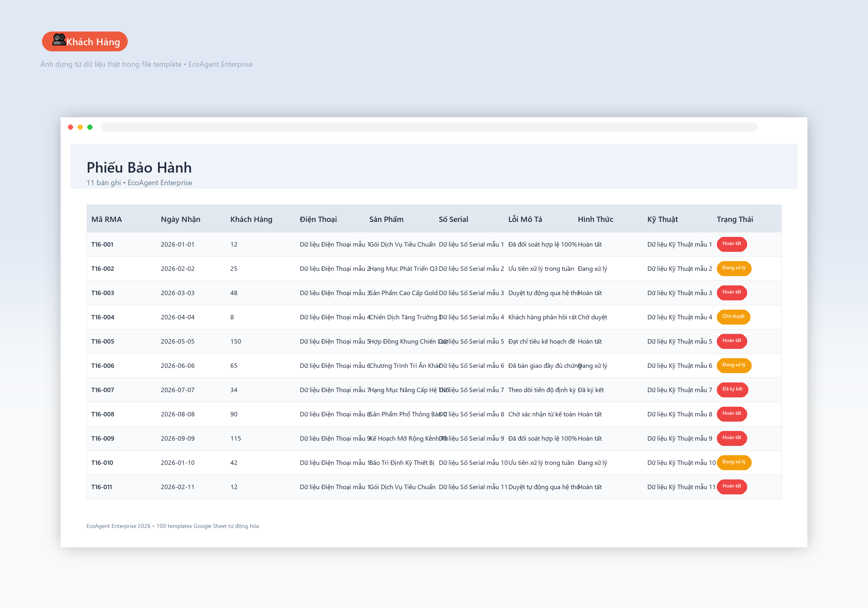Click the Lỗi Mô Tả column header

pyautogui.click(x=525, y=220)
